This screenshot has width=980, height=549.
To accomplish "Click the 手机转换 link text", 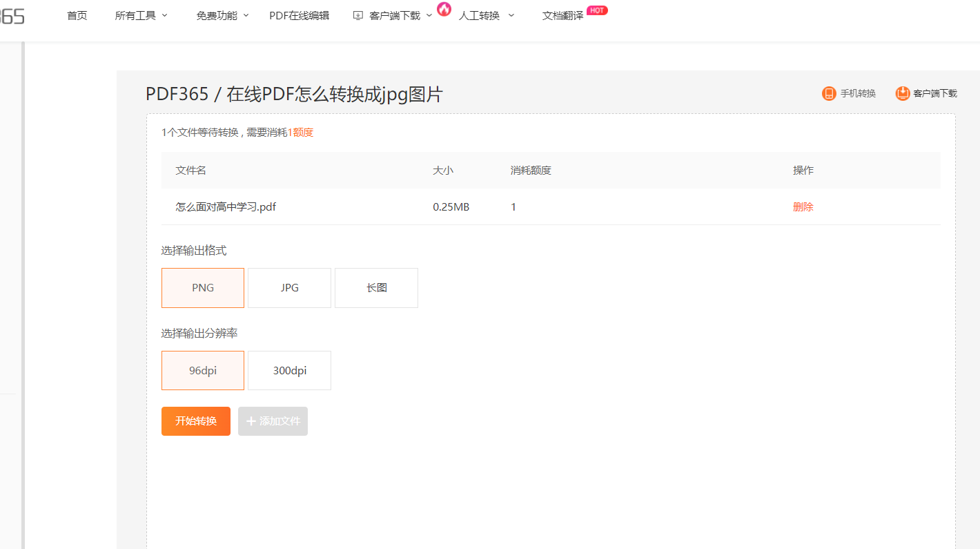I will (858, 93).
